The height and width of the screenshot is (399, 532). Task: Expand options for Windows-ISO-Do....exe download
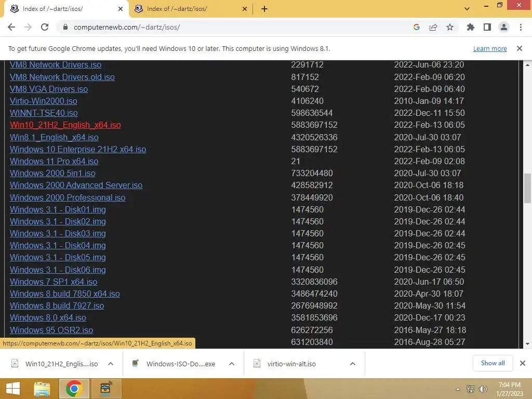point(232,364)
